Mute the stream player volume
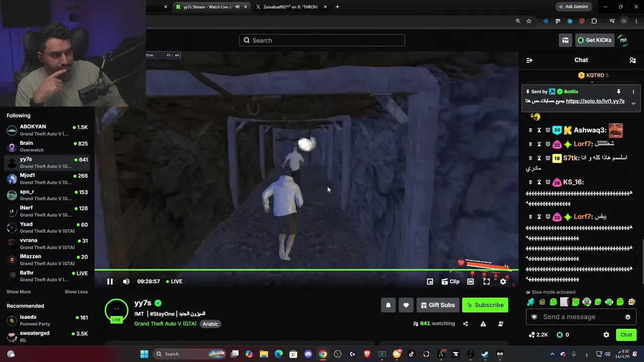Image resolution: width=644 pixels, height=362 pixels. pyautogui.click(x=126, y=282)
